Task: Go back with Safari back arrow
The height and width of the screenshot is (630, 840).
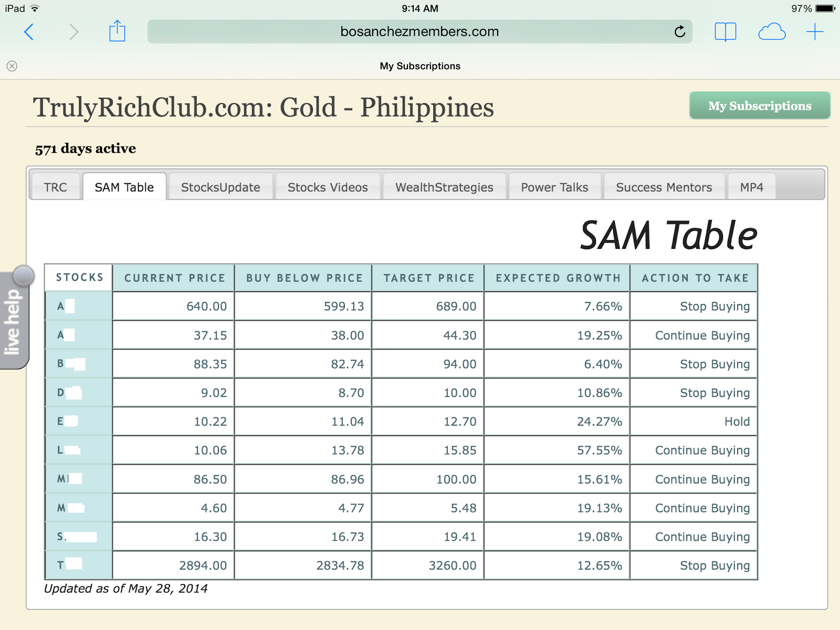Action: click(x=29, y=32)
